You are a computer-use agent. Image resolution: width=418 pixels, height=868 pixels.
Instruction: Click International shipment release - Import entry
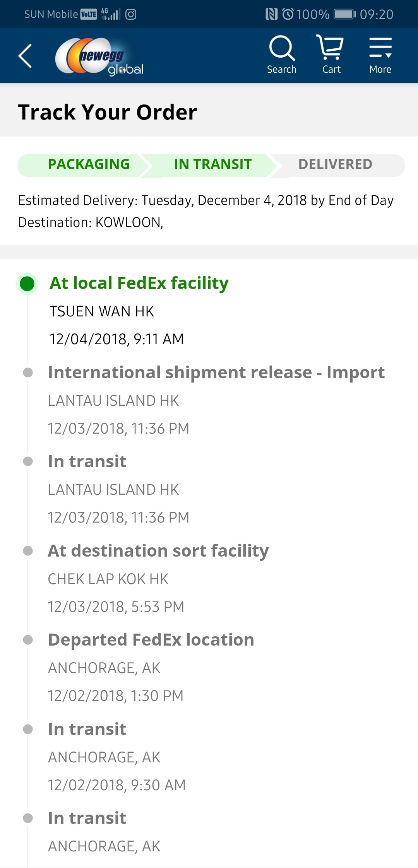coord(216,372)
